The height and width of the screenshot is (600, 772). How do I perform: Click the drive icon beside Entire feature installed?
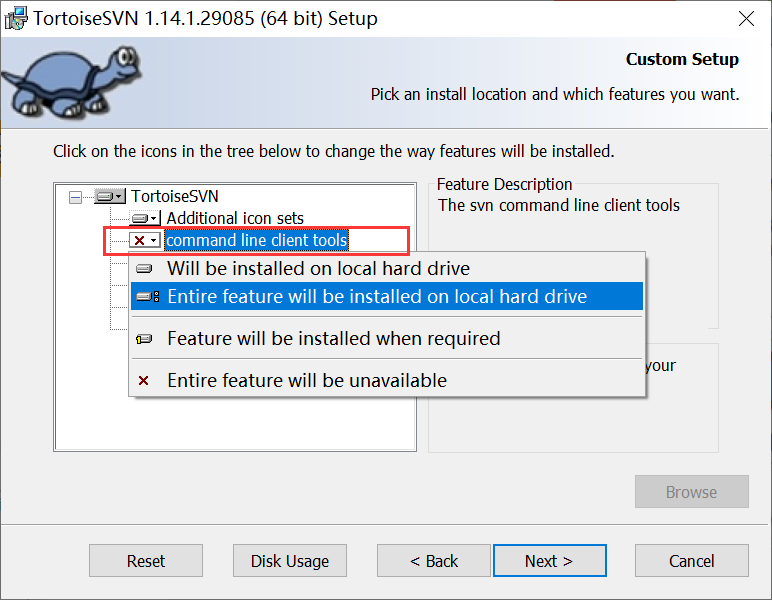[x=147, y=296]
